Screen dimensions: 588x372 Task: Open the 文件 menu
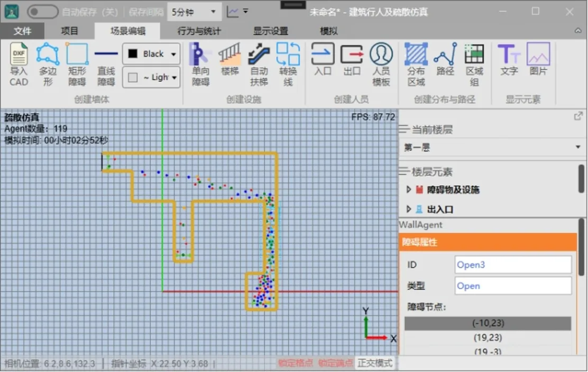pyautogui.click(x=22, y=31)
